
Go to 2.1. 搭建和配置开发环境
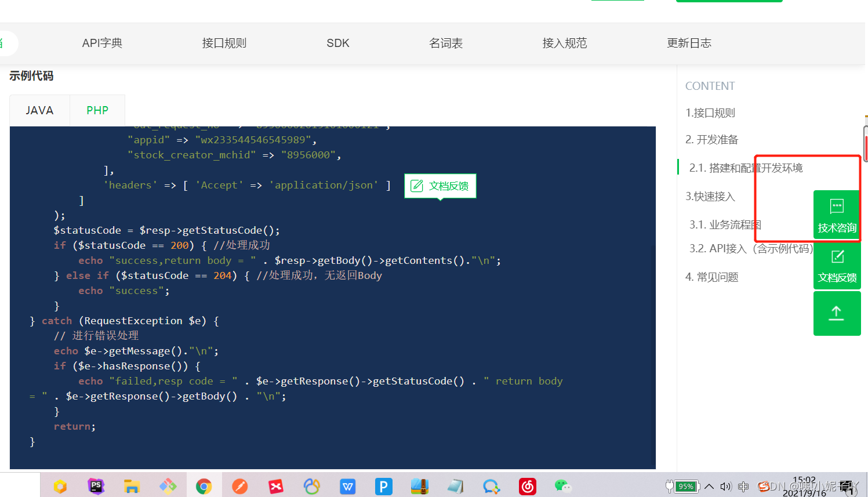[746, 168]
